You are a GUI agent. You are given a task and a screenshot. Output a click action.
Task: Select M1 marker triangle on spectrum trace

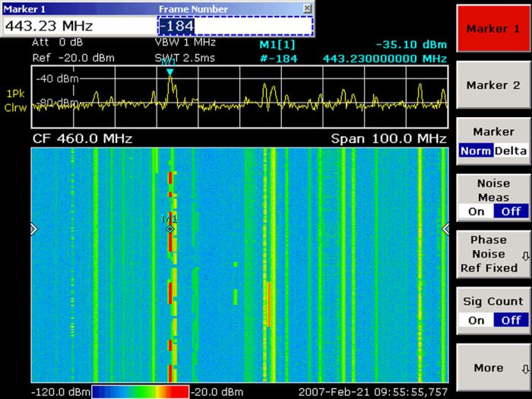coord(169,71)
